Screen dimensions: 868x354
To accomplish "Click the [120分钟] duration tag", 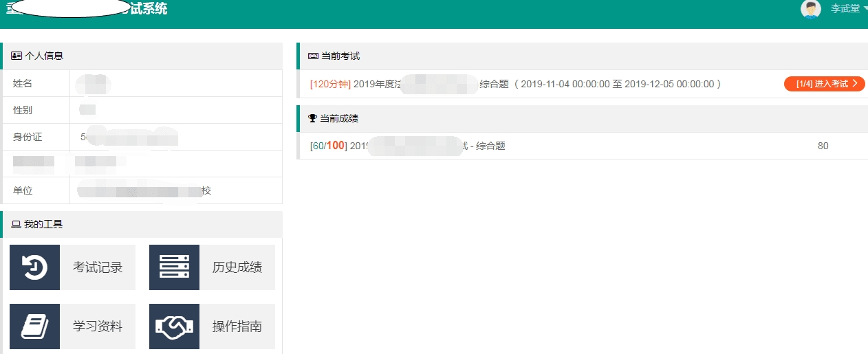I will point(330,84).
